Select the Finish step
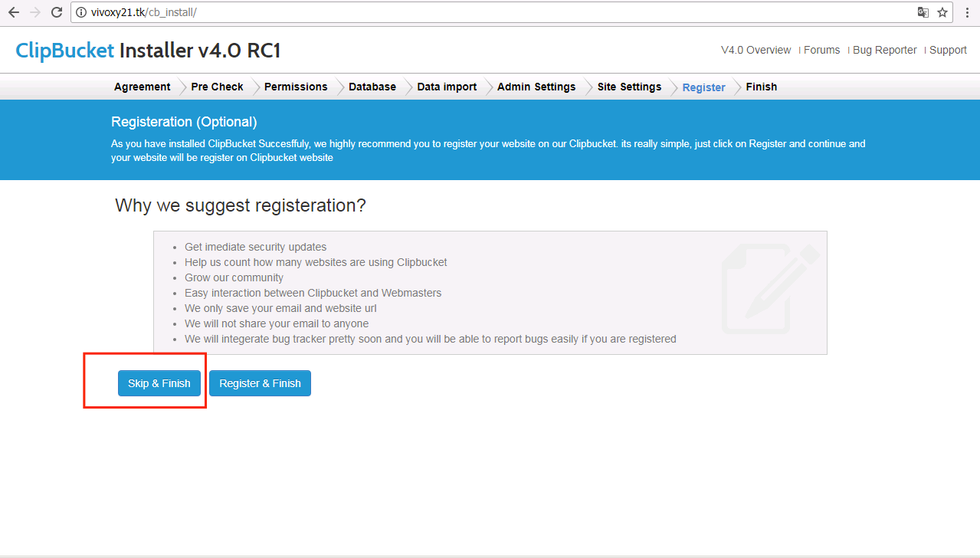Viewport: 980px width, 558px height. (x=762, y=87)
